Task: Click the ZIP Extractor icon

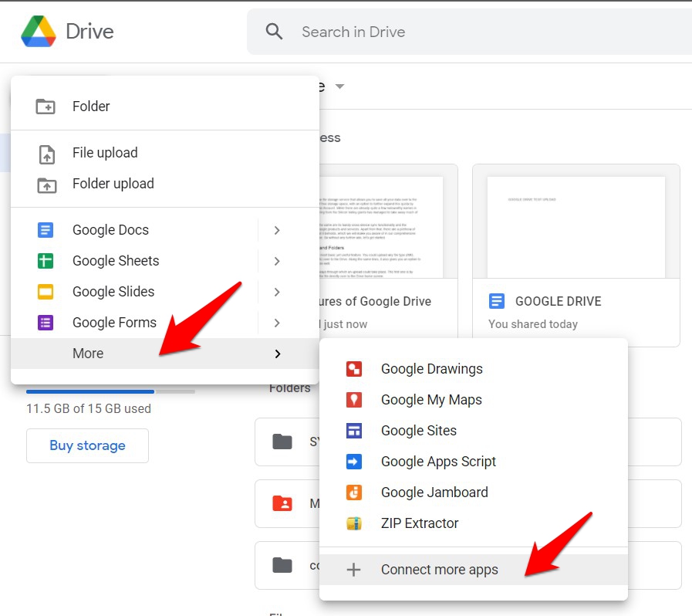Action: (354, 523)
